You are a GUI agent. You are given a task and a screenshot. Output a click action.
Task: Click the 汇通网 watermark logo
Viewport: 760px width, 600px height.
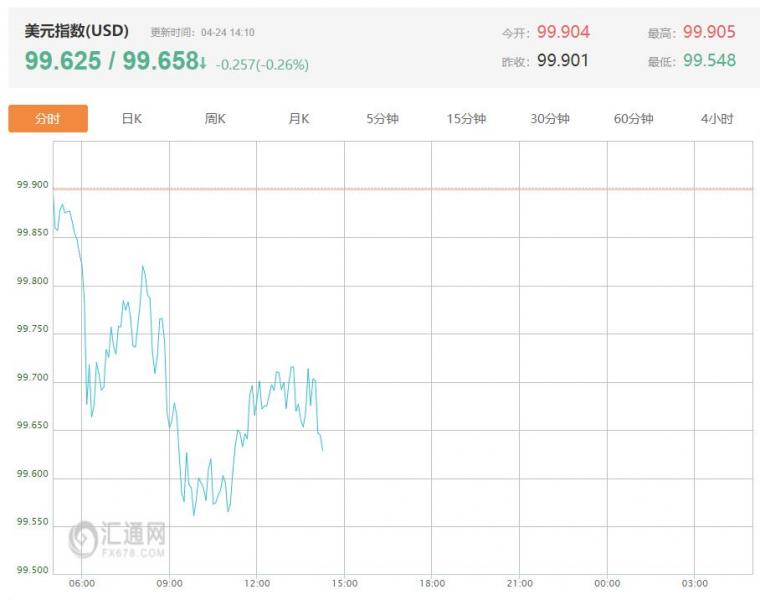(117, 539)
